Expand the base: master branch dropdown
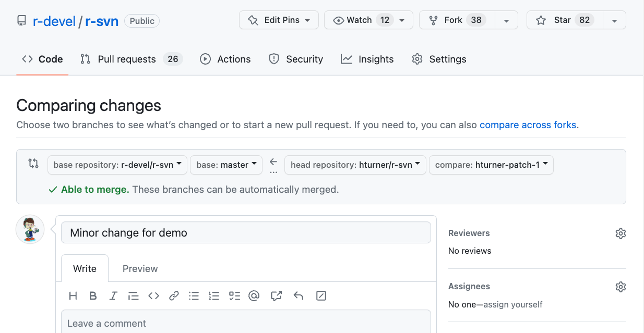This screenshot has width=644, height=333. (x=226, y=165)
